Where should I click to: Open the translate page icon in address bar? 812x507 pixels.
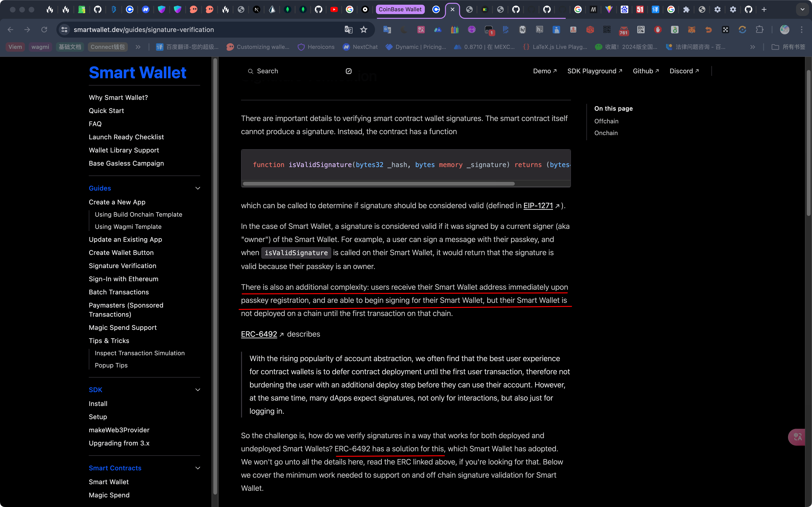(x=348, y=30)
